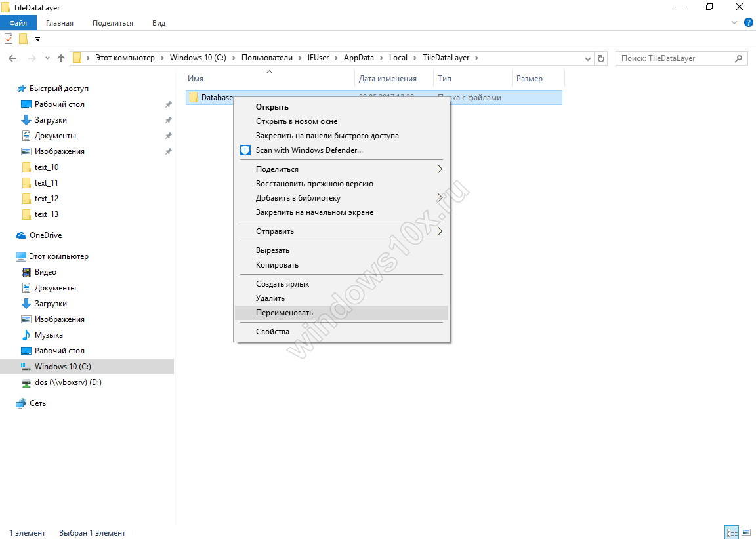Click the Properties quick access toolbar icon
This screenshot has height=539, width=756.
(9, 39)
